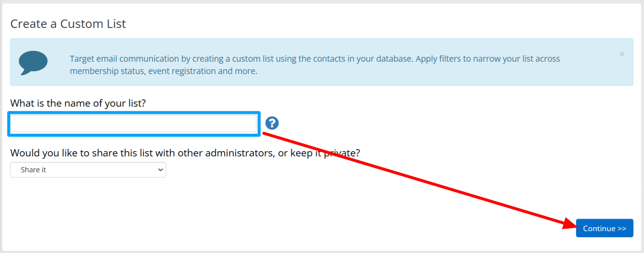The image size is (644, 253).
Task: Click the chevron arrow on sharing dropdown
Action: pos(160,170)
